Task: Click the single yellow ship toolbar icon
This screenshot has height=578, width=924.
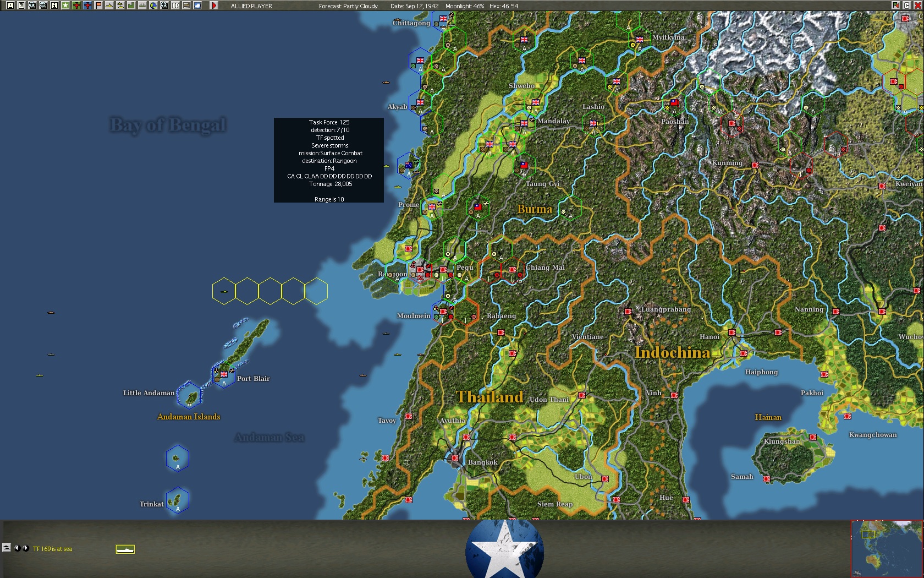Action: [109, 6]
